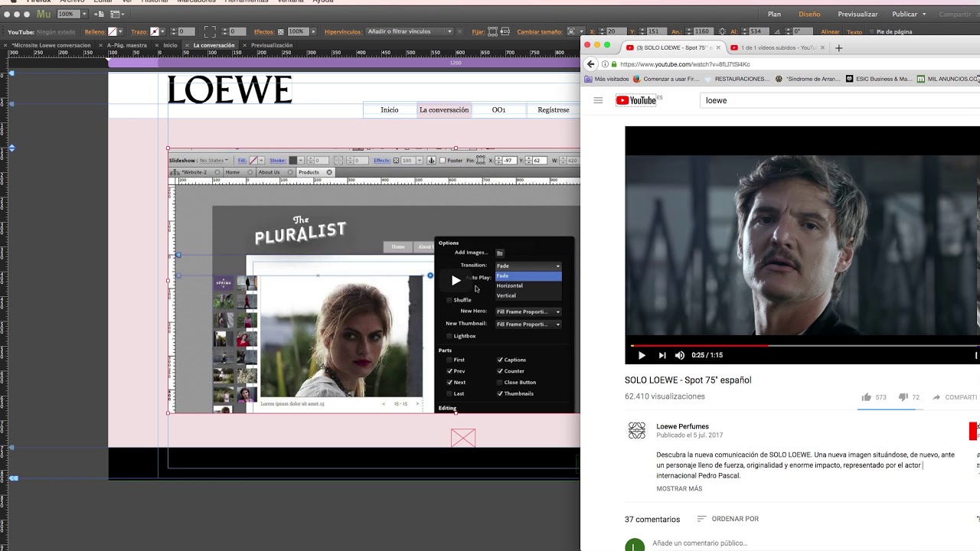Image resolution: width=980 pixels, height=551 pixels.
Task: Click MOSTRAR MÁS under video description
Action: [679, 489]
